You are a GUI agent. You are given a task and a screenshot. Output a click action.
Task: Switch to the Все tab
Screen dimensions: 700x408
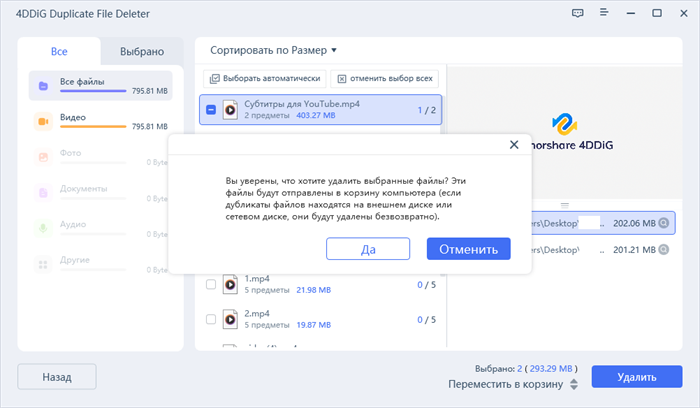(59, 51)
